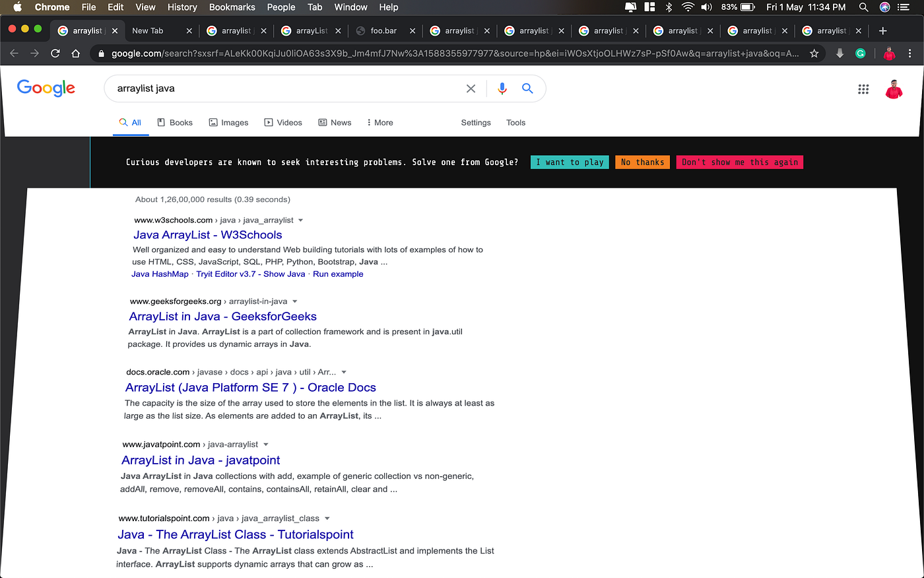Open the 'Java ArrayList - W3Schools' result

pos(208,235)
